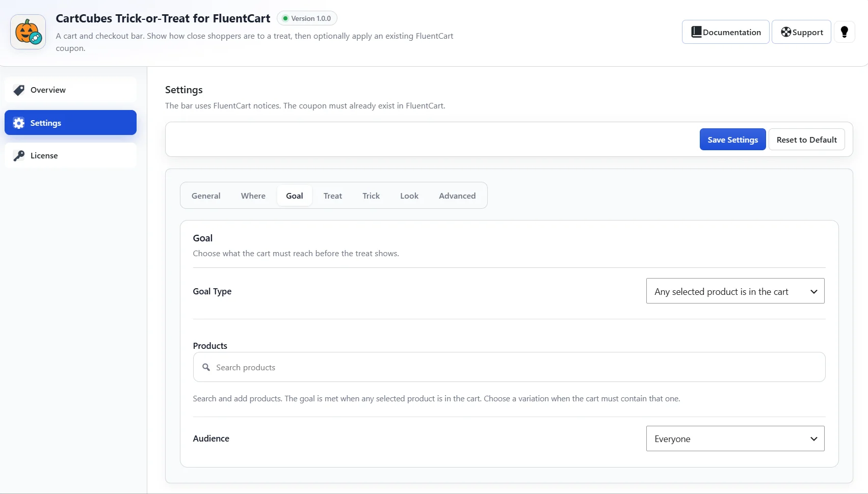
Task: Click the lifebuoy icon in Support
Action: pyautogui.click(x=786, y=32)
